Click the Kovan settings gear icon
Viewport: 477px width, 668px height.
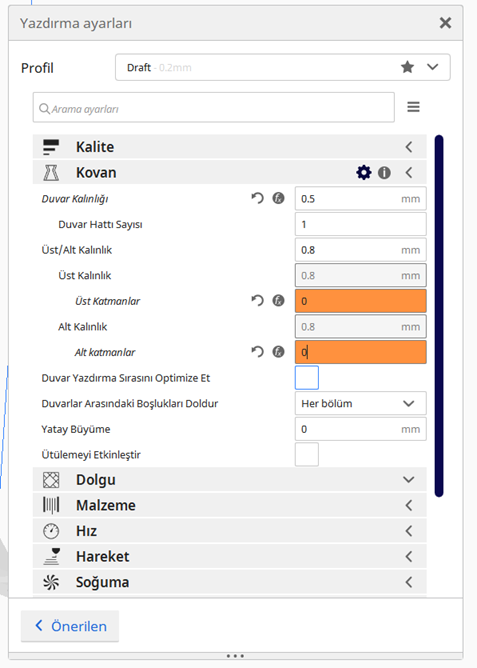pos(363,173)
